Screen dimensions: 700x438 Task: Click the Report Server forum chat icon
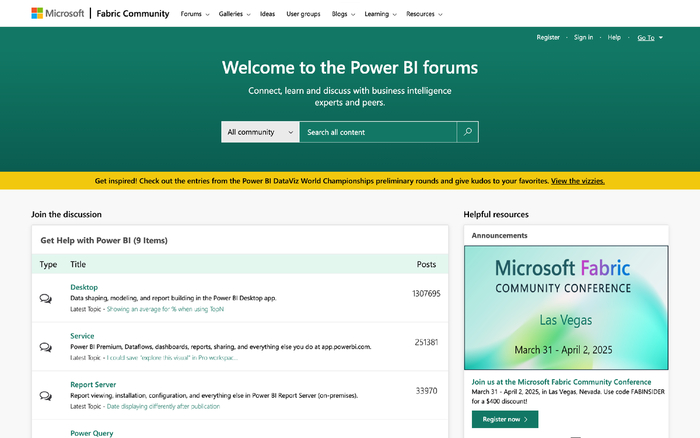(46, 396)
